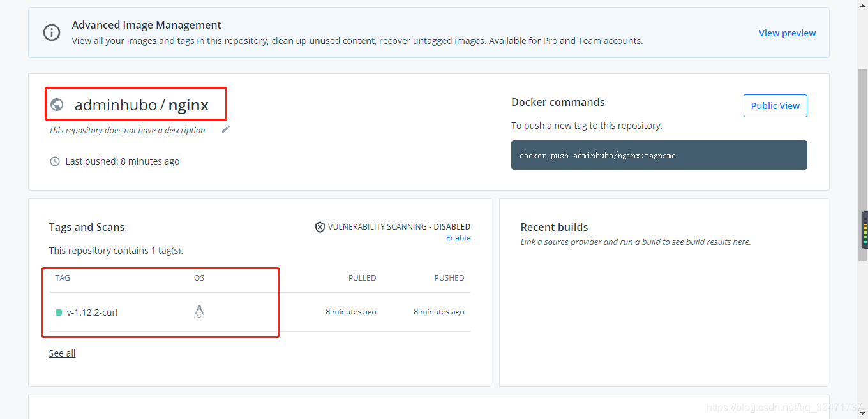Viewport: 868px width, 419px height.
Task: Open the v-1.12.2-curl tag
Action: click(92, 312)
